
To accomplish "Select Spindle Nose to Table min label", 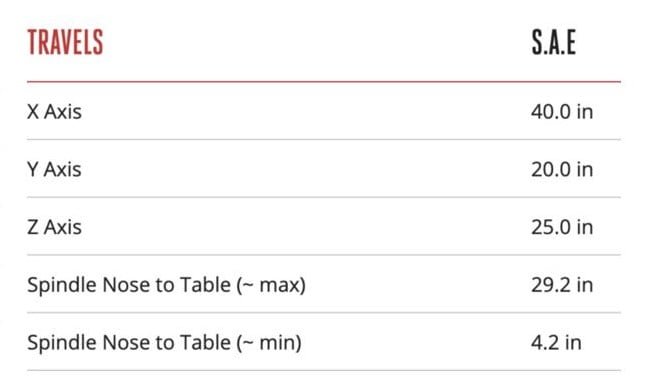I will (x=164, y=343).
